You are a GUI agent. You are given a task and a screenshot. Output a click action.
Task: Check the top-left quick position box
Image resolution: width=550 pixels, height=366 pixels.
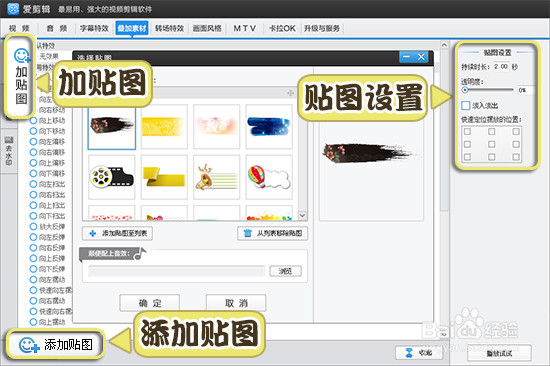pos(468,131)
